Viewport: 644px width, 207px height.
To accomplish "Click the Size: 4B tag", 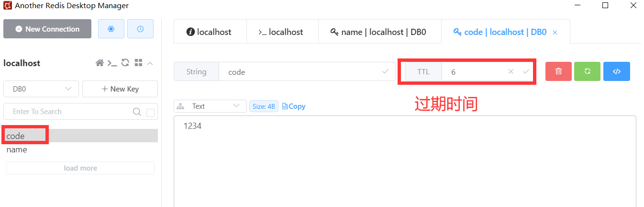I will [x=264, y=106].
